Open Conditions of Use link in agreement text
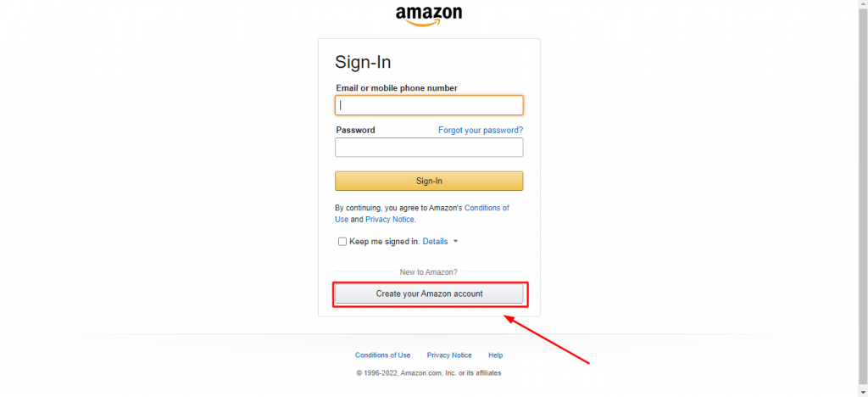 pos(422,214)
